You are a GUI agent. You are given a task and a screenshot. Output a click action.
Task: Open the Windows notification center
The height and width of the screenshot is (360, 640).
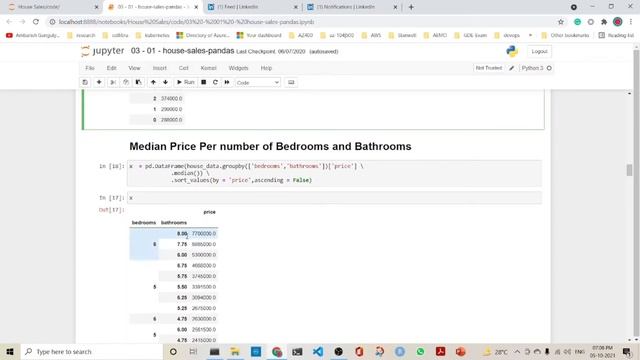point(627,351)
